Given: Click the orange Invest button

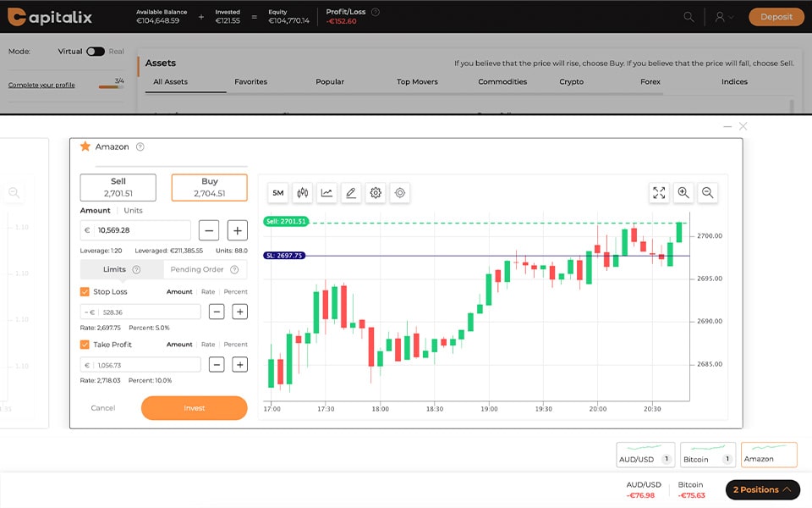Looking at the screenshot, I should coord(194,408).
